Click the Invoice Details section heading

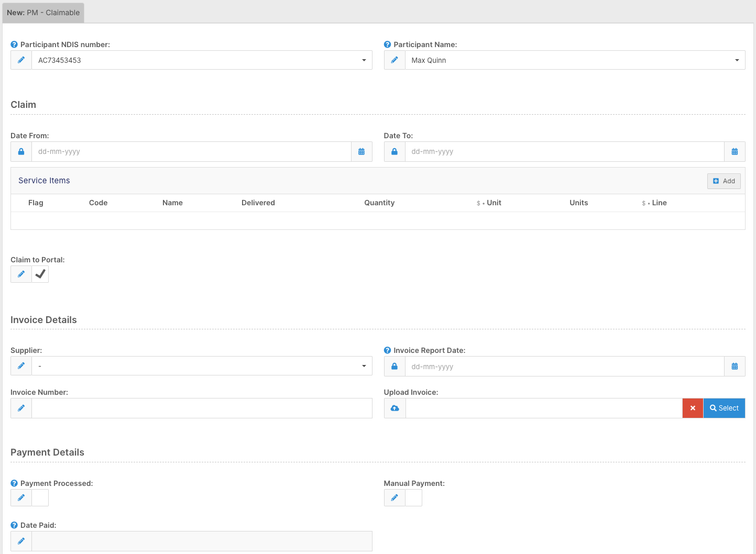coord(43,320)
